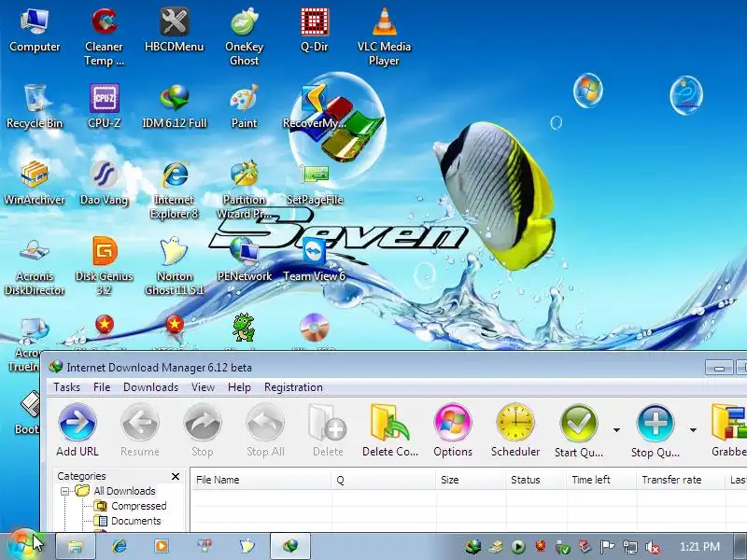
Task: Select the Paint desktop icon
Action: point(245,106)
